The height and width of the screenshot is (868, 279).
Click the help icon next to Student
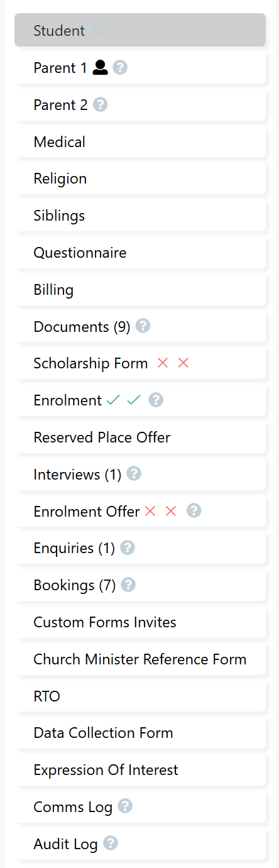click(97, 30)
